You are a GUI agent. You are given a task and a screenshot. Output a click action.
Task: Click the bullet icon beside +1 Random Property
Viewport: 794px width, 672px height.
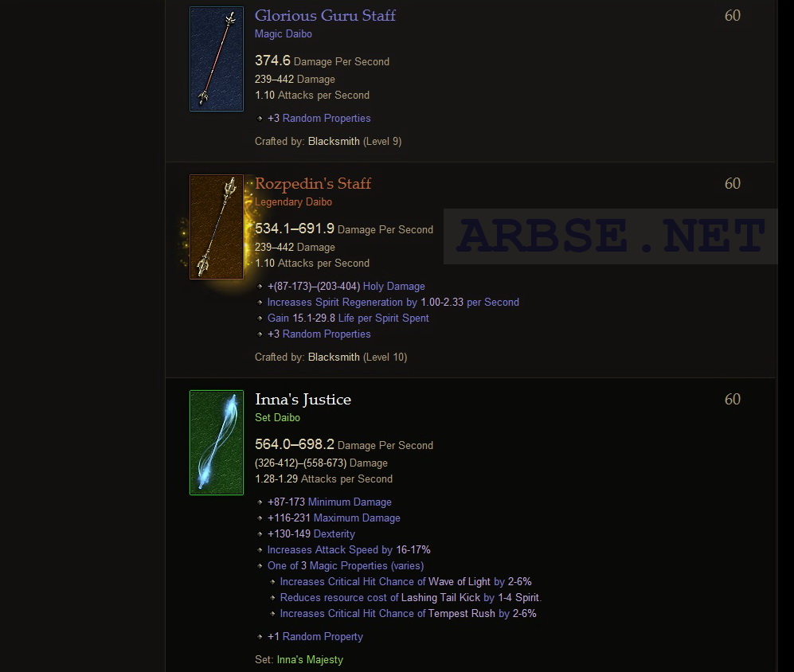260,637
